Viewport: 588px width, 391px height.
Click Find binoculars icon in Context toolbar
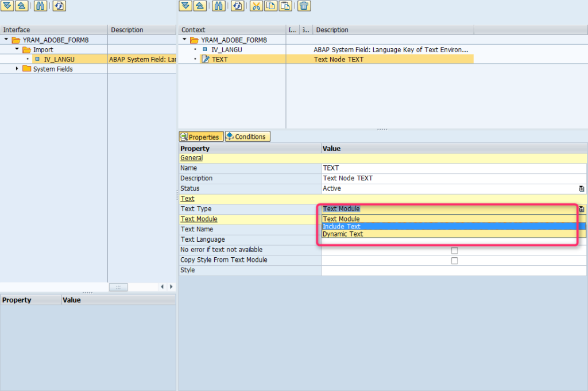tap(219, 6)
